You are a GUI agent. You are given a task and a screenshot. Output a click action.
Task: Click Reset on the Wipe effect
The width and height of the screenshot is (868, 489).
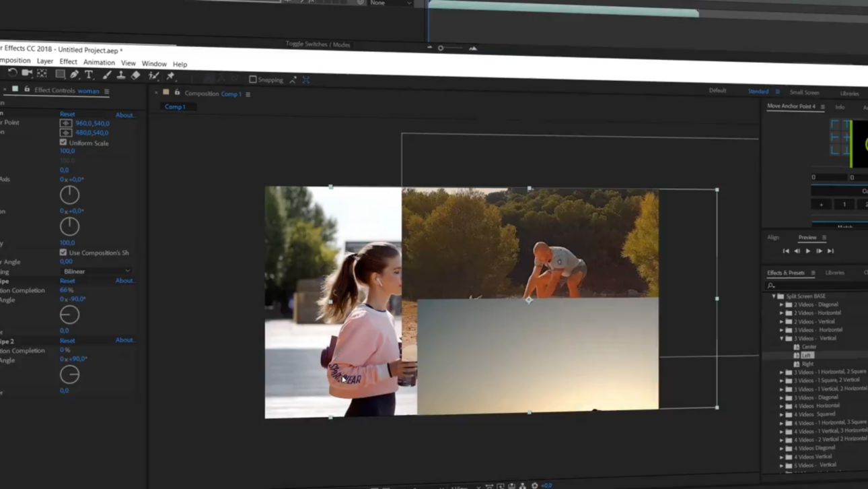pos(67,281)
